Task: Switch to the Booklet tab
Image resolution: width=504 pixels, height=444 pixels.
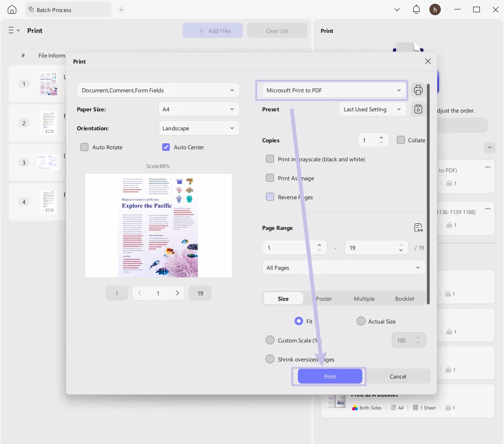Action: (405, 299)
